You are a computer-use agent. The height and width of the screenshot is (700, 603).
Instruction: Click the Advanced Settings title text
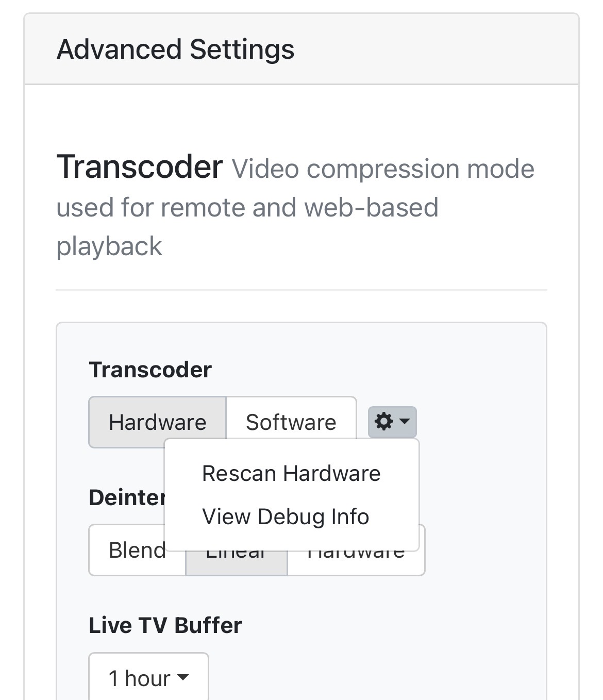pos(175,49)
